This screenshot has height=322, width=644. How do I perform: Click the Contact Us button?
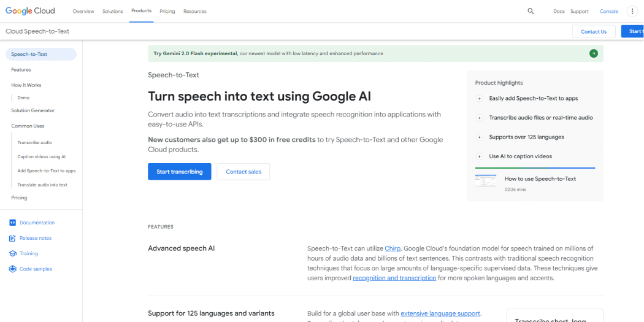coord(594,32)
